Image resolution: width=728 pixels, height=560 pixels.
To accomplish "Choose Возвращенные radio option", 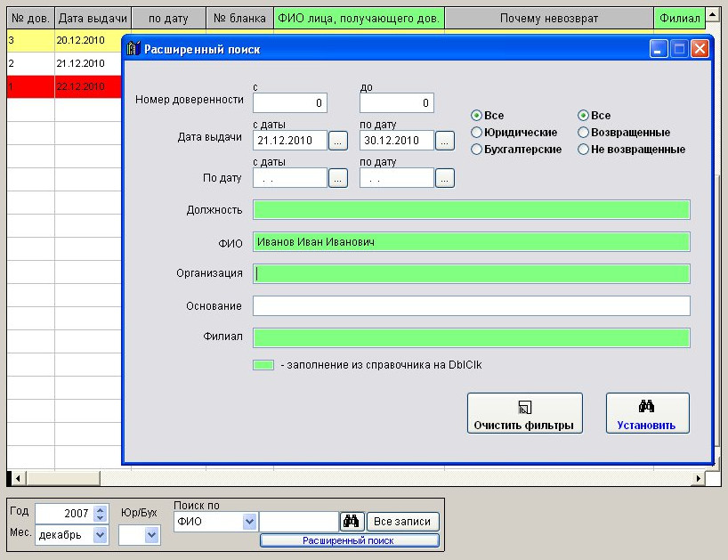I will click(x=583, y=133).
